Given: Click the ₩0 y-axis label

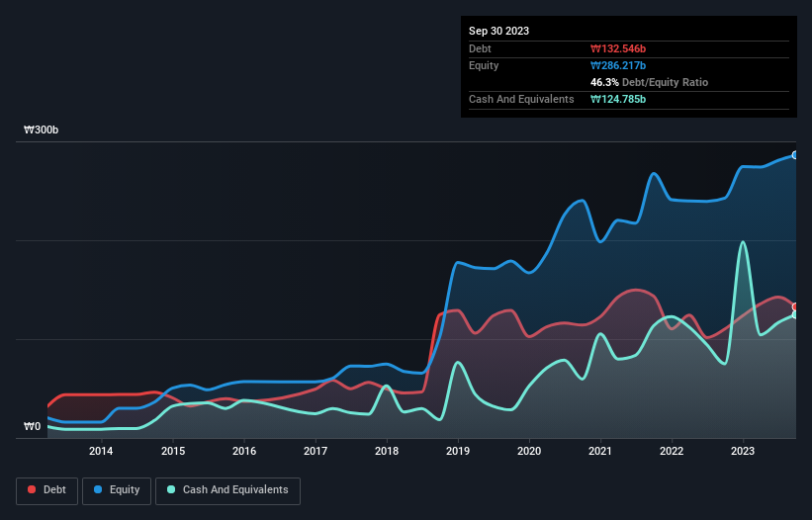Looking at the screenshot, I should click(32, 426).
